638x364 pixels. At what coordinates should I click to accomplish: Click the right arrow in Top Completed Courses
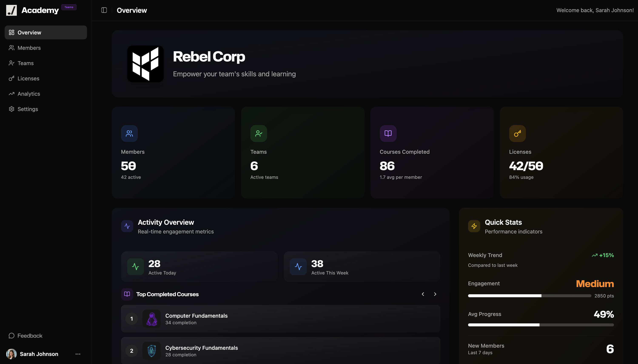[x=435, y=294]
